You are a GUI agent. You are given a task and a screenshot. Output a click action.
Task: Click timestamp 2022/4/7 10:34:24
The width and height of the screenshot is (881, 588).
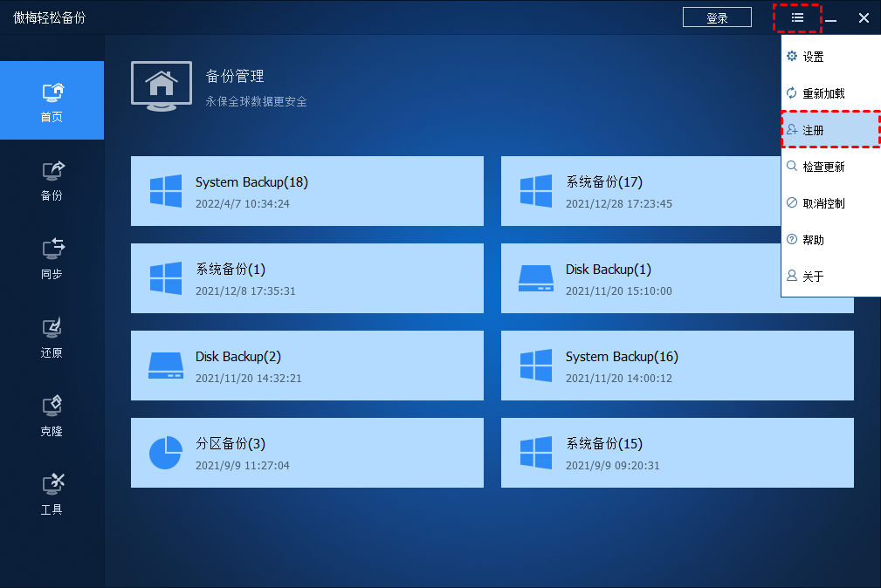click(243, 204)
